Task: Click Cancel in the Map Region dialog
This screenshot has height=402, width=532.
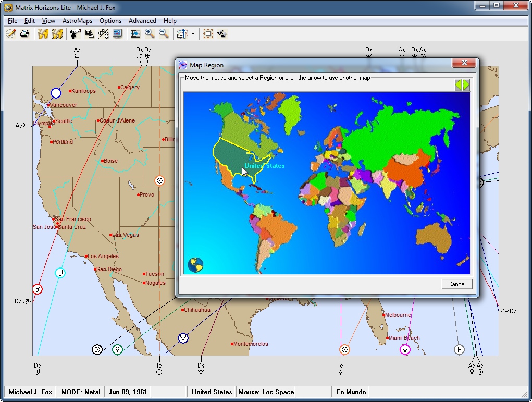Action: click(x=456, y=284)
